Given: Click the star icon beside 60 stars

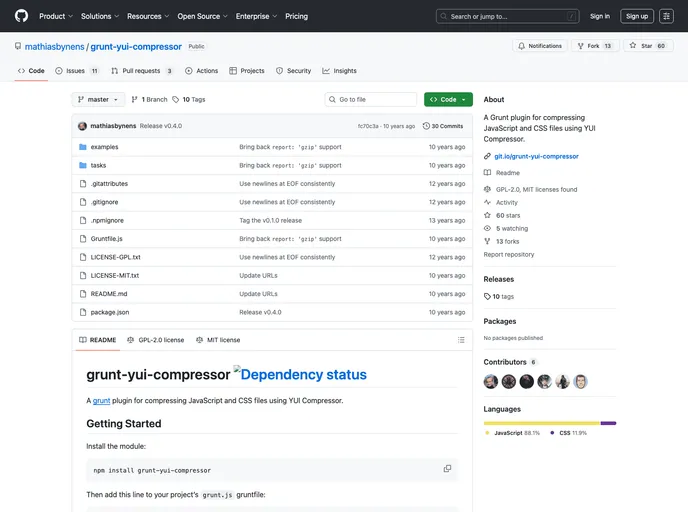Looking at the screenshot, I should click(487, 215).
